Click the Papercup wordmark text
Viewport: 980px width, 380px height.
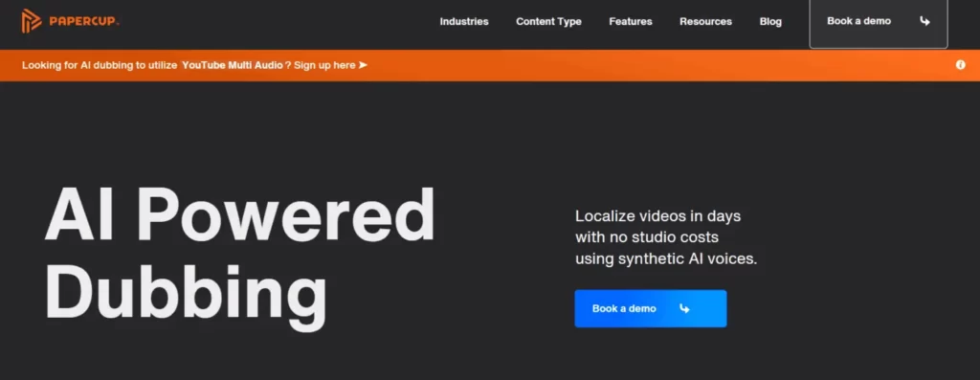[x=83, y=22]
